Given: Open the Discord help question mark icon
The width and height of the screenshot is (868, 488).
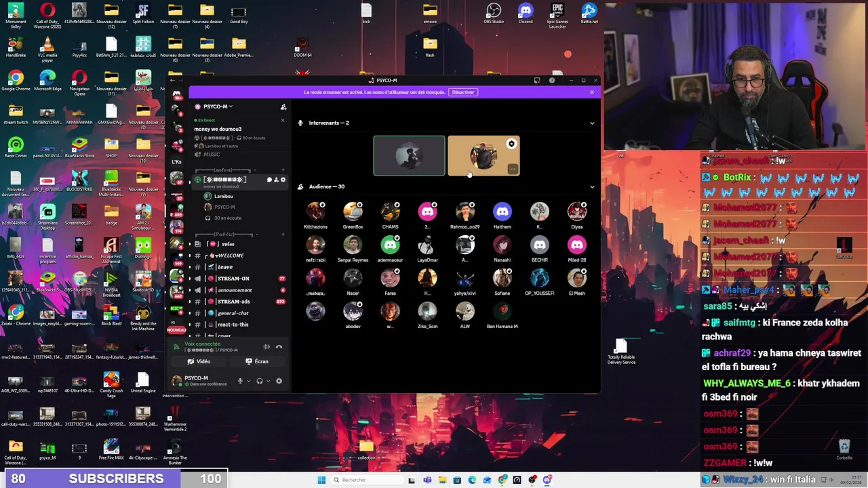Looking at the screenshot, I should coord(551,81).
